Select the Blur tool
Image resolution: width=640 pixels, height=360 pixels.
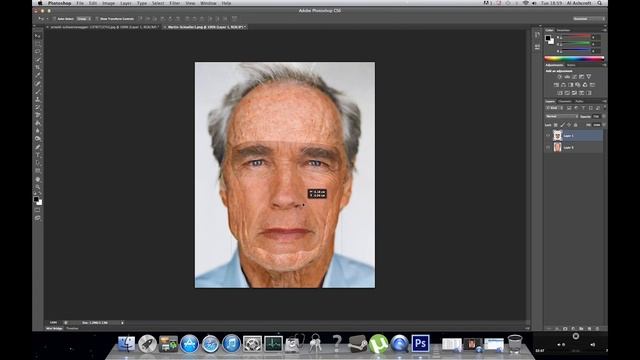pyautogui.click(x=38, y=131)
